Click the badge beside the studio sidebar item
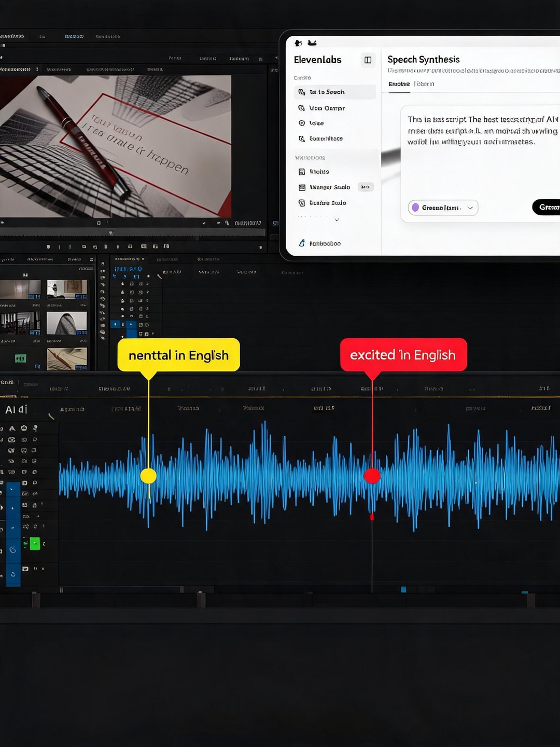This screenshot has width=560, height=747. point(365,187)
